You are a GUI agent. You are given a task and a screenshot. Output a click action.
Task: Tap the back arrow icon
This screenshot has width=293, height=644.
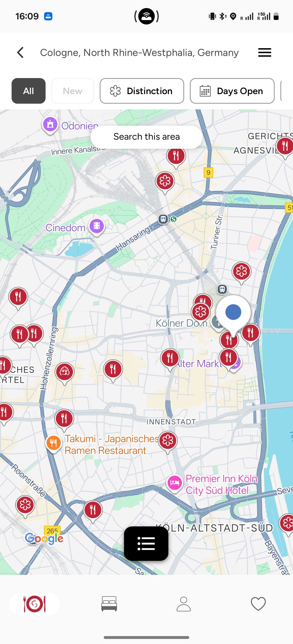point(20,52)
